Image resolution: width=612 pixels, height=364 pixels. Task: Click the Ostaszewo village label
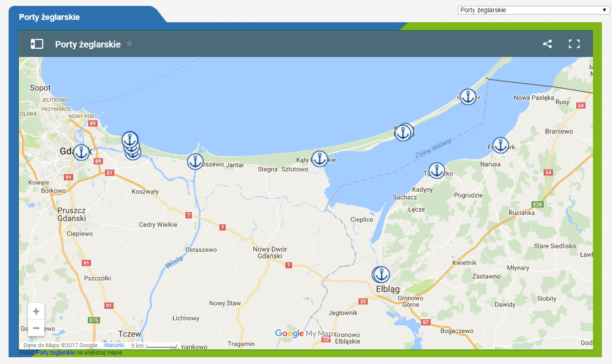tap(201, 250)
